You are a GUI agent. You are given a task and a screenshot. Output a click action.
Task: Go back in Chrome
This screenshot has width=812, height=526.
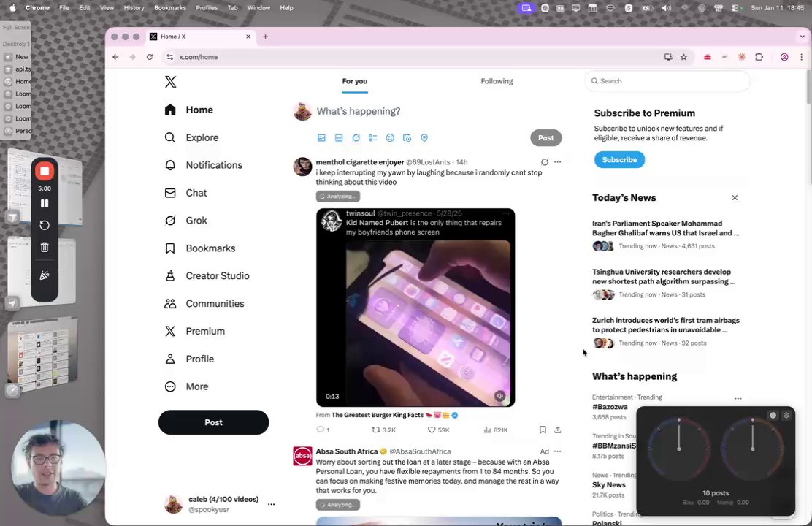115,57
